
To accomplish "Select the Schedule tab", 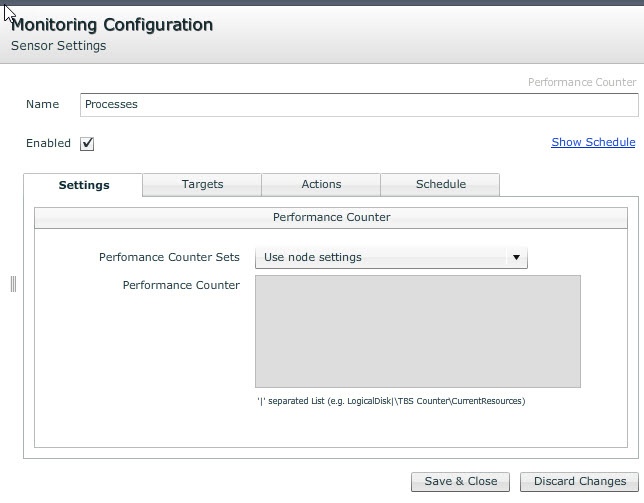I will (x=440, y=184).
